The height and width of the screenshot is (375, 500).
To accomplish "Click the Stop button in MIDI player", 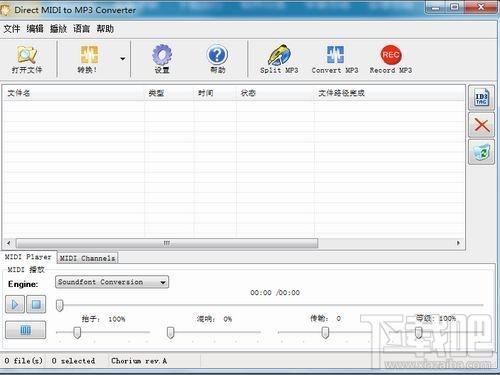I will (36, 304).
